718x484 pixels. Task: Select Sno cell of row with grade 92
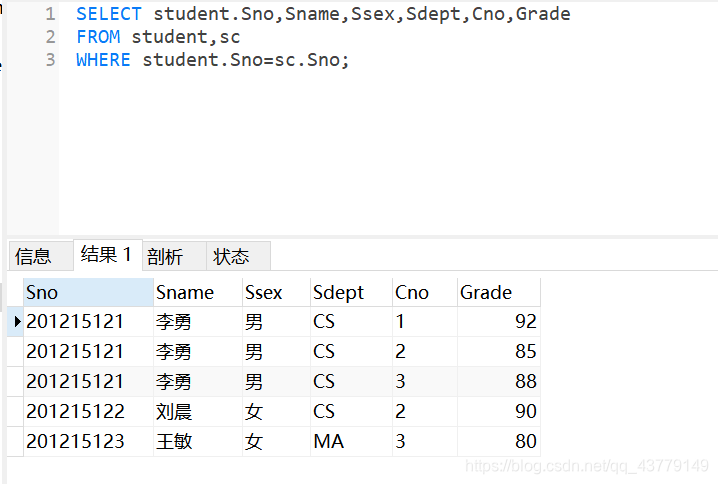click(88, 322)
